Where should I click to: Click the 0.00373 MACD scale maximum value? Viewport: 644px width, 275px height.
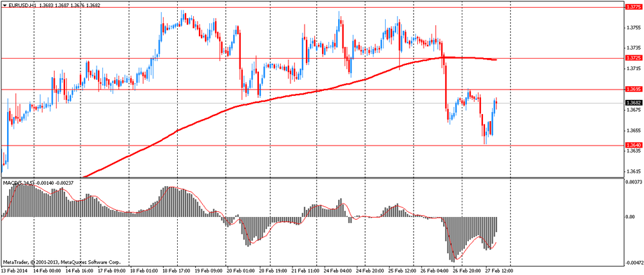pyautogui.click(x=633, y=183)
